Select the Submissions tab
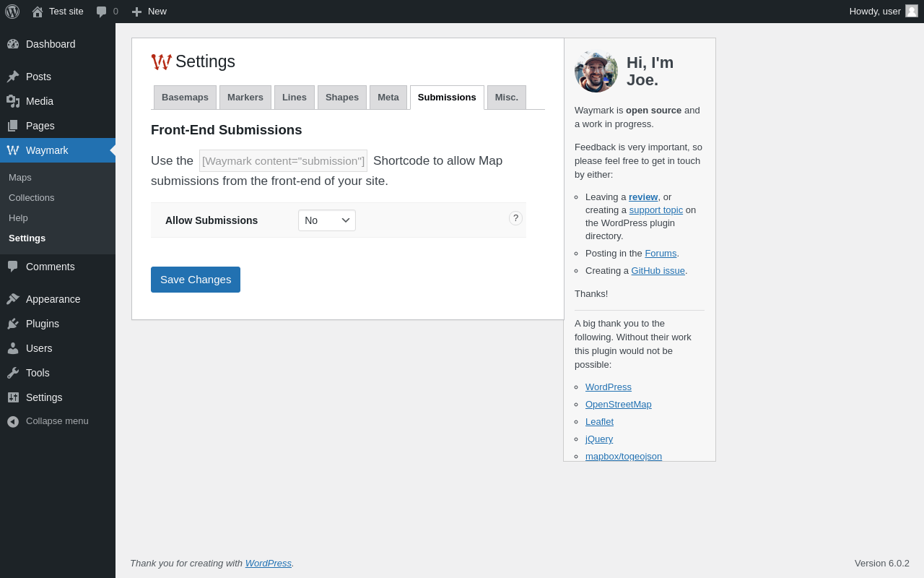Image resolution: width=924 pixels, height=578 pixels. click(447, 98)
